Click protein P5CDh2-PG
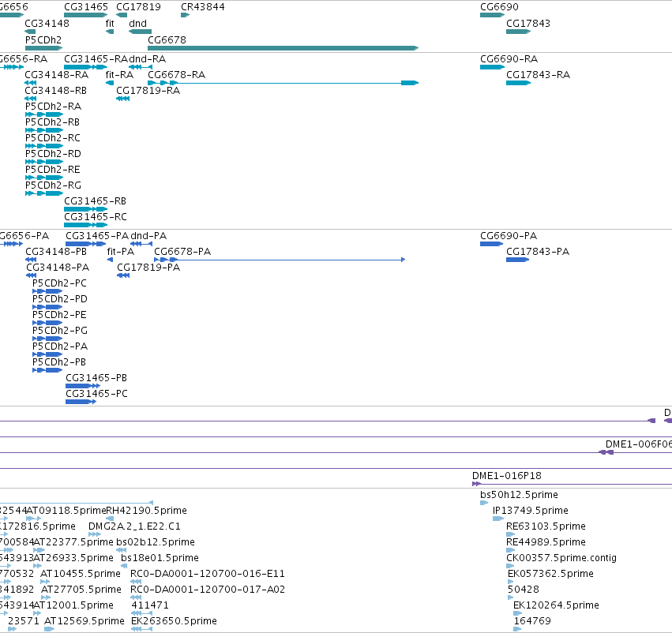 (60, 331)
